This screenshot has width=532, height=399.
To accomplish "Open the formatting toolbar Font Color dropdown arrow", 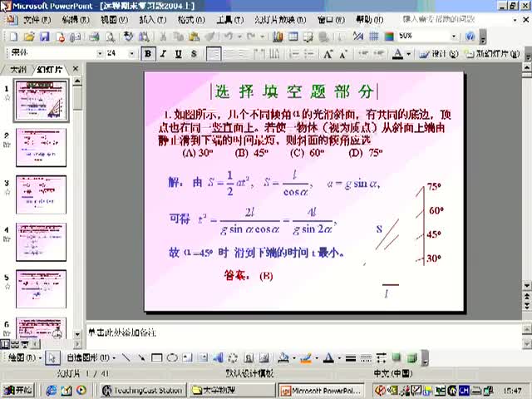I will click(409, 54).
